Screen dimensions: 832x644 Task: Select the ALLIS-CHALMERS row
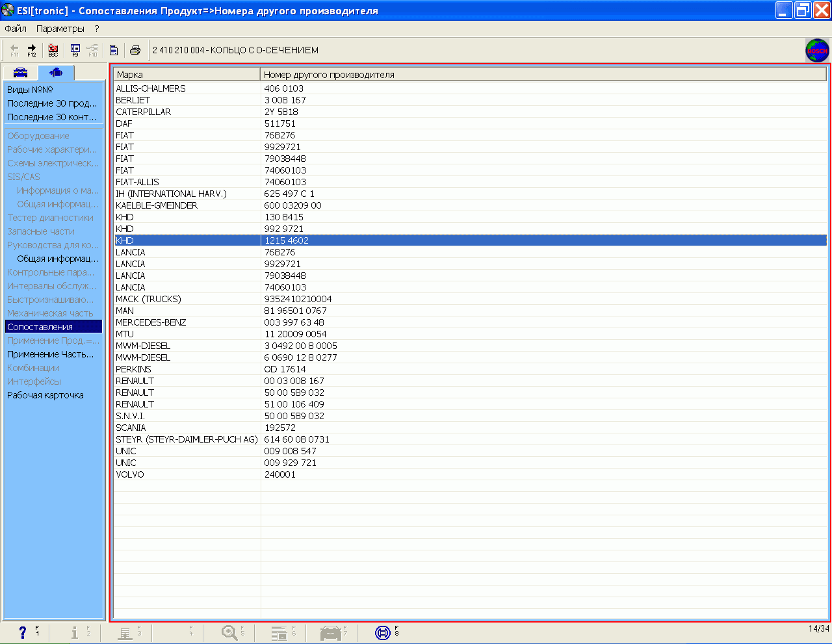(471, 88)
